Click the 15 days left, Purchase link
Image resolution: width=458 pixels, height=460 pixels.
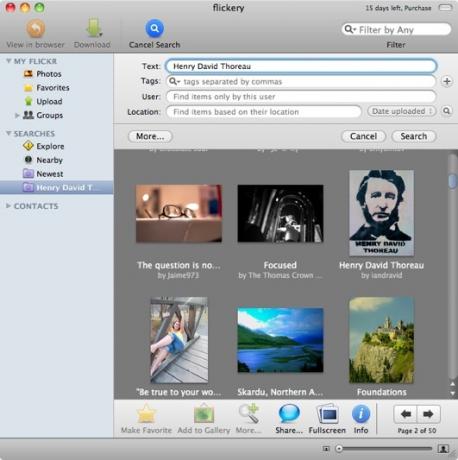[398, 8]
